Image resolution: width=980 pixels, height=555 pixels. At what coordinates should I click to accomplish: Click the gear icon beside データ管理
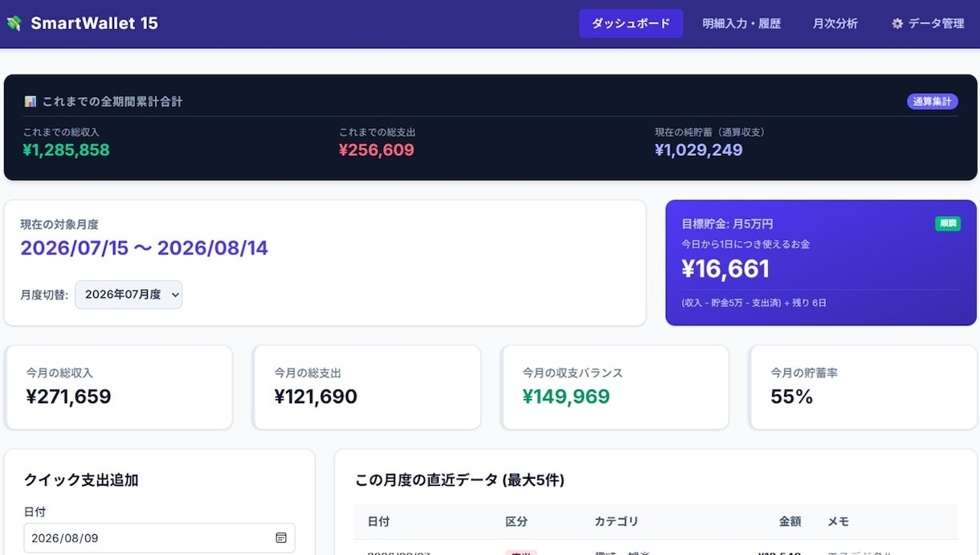(897, 24)
